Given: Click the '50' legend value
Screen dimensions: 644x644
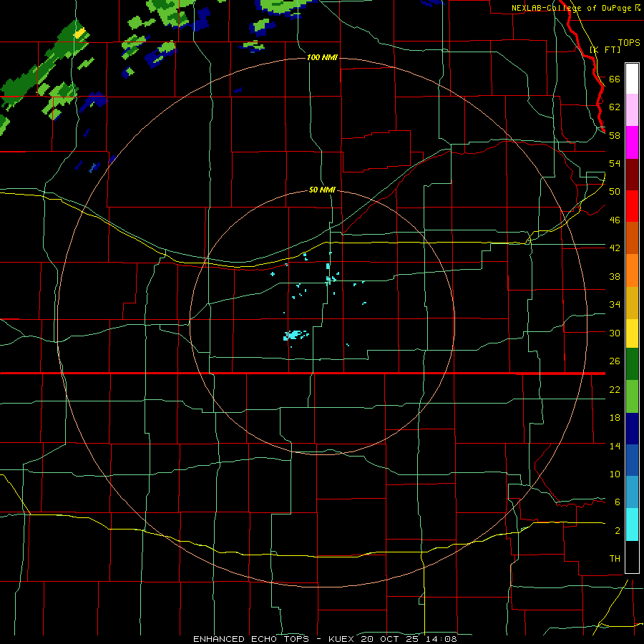Looking at the screenshot, I should [615, 191].
